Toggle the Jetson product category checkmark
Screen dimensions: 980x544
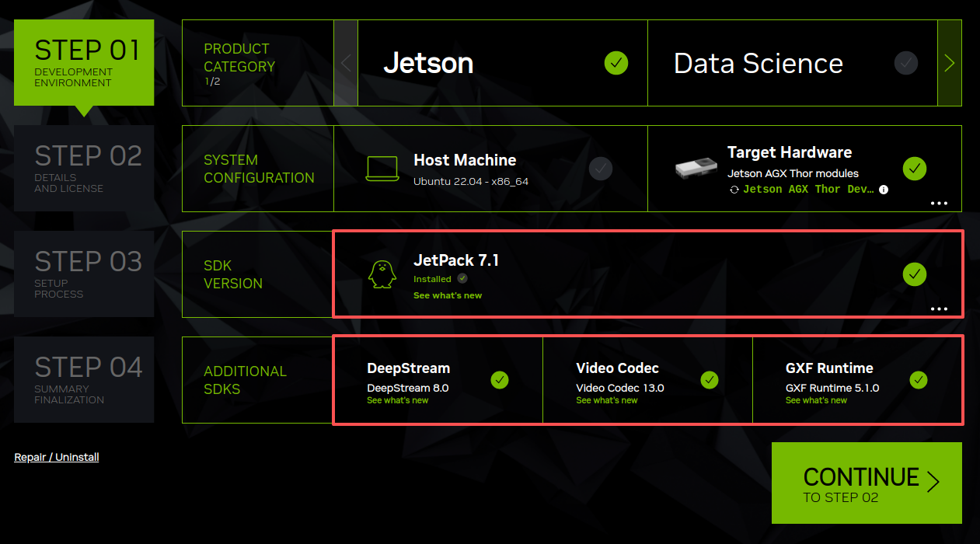616,63
